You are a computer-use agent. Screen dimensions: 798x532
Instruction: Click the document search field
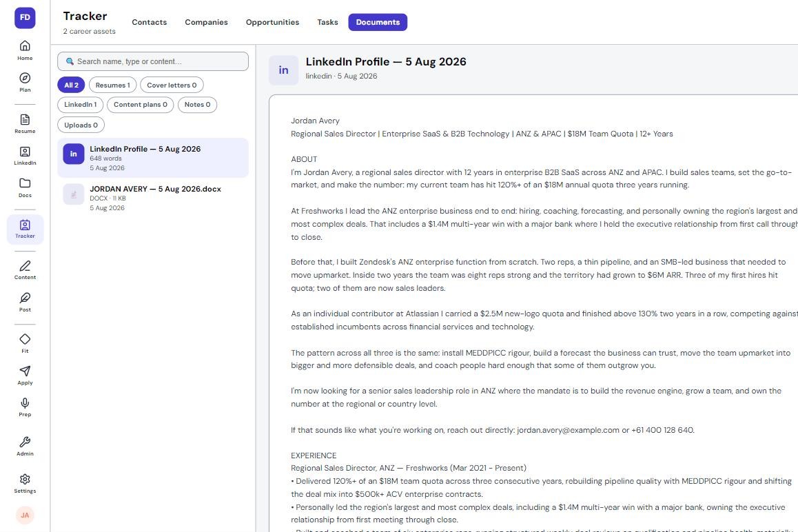(153, 61)
